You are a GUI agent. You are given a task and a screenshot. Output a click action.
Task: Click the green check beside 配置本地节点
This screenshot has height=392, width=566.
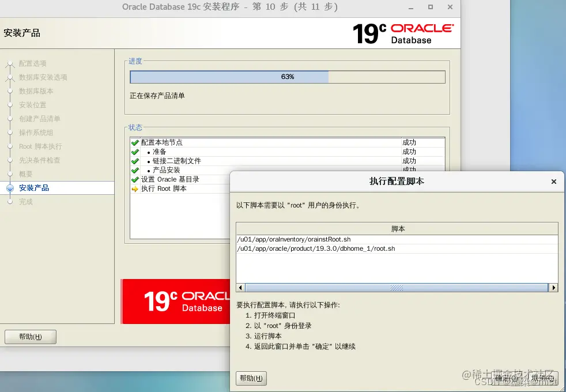coord(135,142)
